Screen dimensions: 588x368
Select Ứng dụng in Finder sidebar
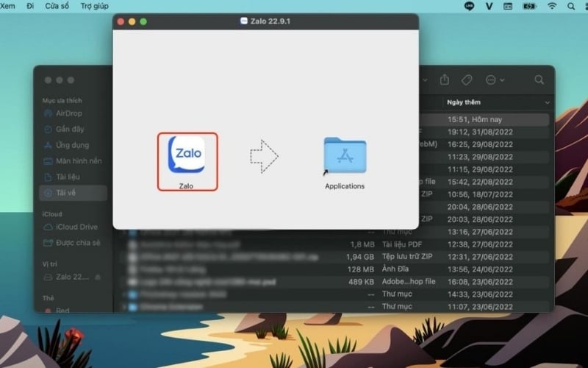73,145
